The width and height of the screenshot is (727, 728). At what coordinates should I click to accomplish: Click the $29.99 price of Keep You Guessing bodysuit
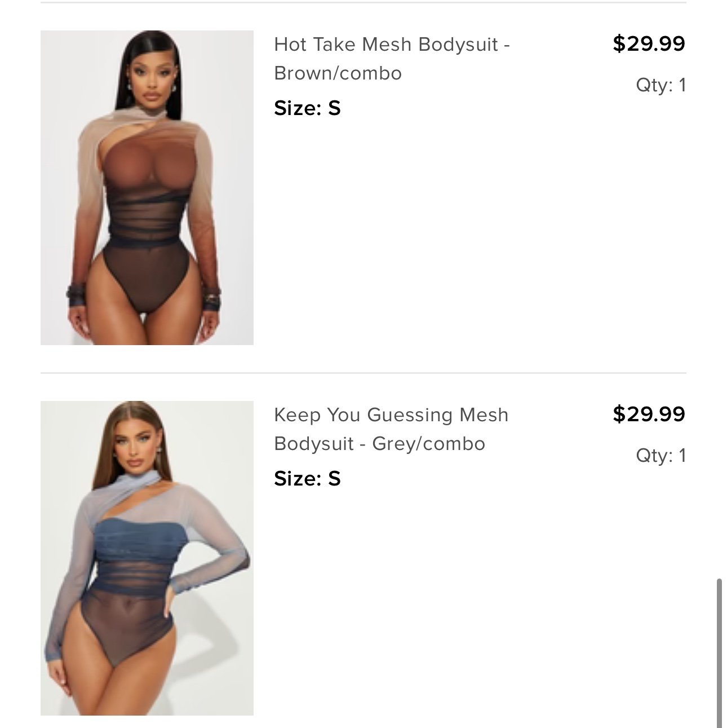tap(649, 414)
